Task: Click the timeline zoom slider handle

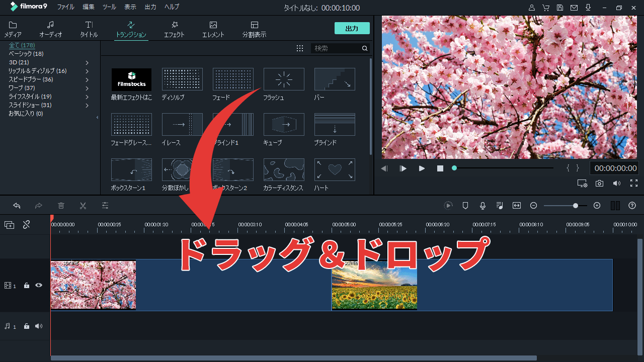Action: 576,206
